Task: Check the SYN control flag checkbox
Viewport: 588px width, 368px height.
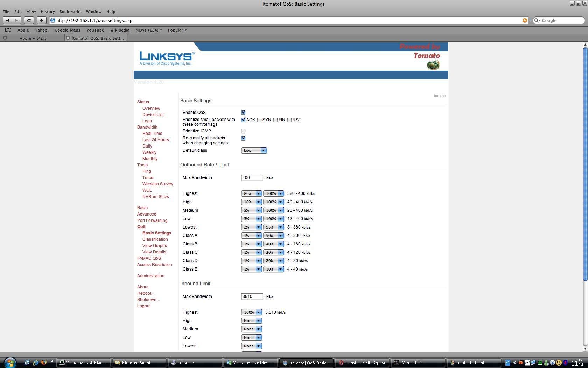Action: pyautogui.click(x=259, y=120)
